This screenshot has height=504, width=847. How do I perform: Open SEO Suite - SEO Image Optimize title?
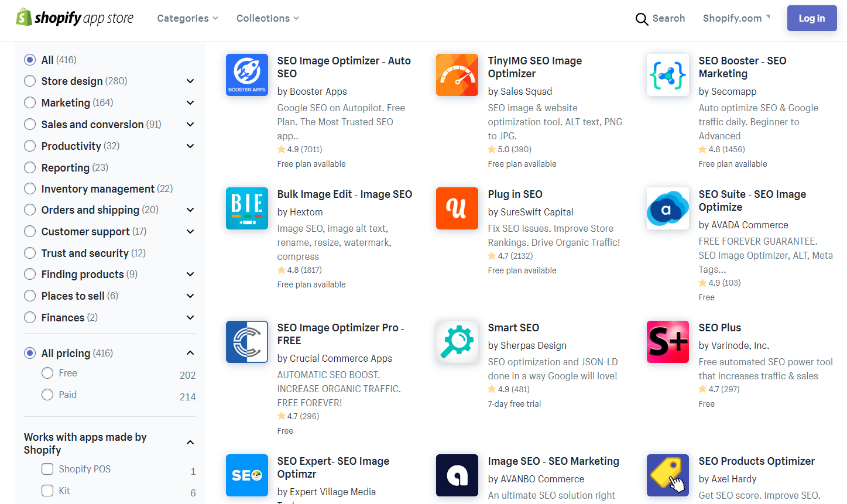click(752, 200)
